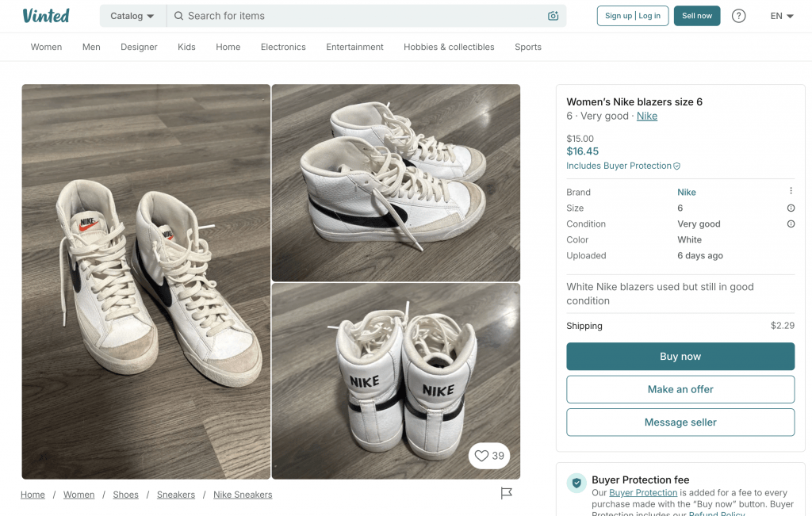This screenshot has height=516, width=812.
Task: Open three-dot menu in Brand row
Action: click(x=791, y=191)
